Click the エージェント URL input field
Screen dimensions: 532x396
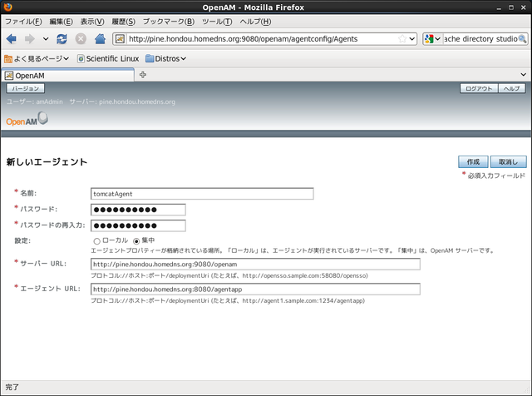[x=255, y=290]
